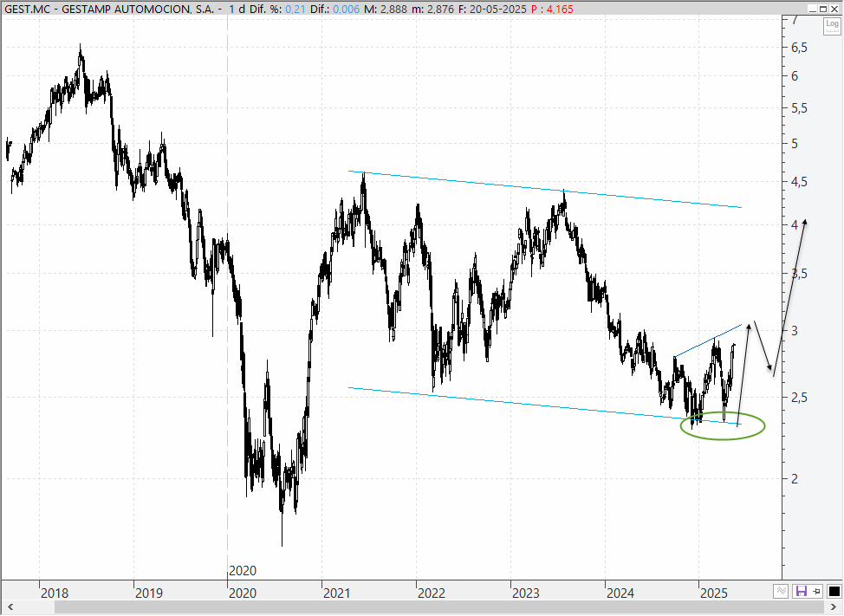Click the pushpin icon beside save

coord(816,591)
